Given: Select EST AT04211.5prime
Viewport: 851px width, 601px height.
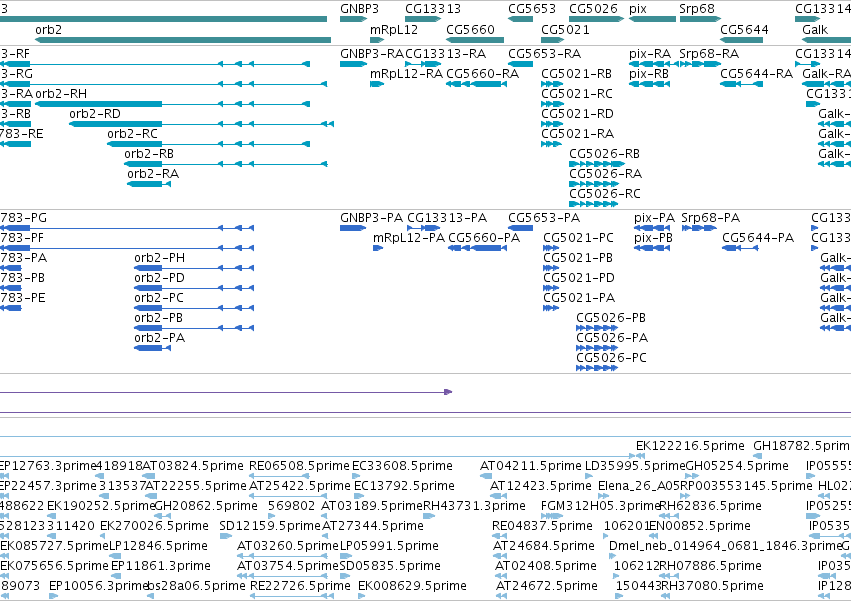Looking at the screenshot, I should [530, 466].
